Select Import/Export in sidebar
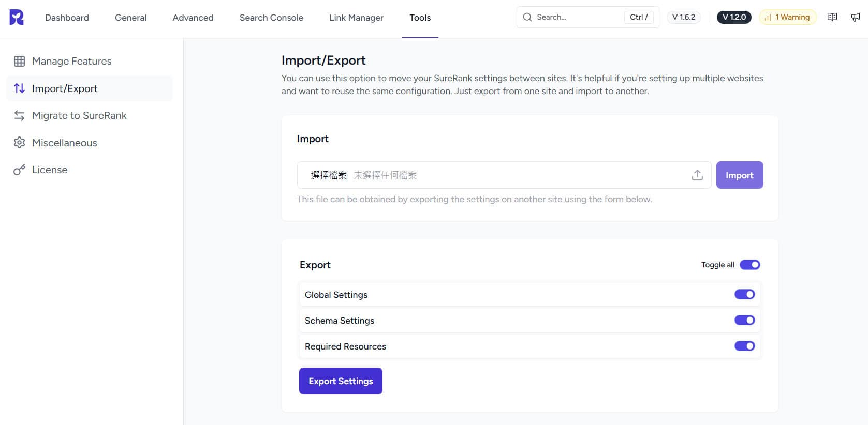868x425 pixels. coord(90,88)
